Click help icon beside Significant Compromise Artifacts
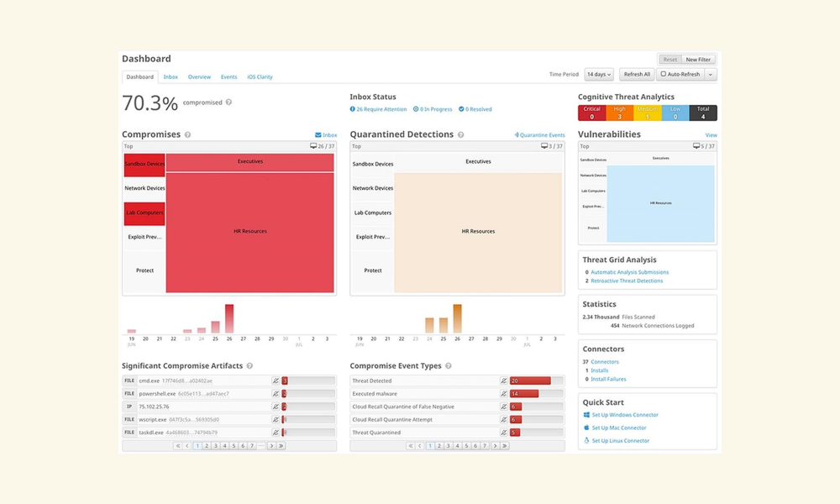Screen dimensions: 840x504 249,365
